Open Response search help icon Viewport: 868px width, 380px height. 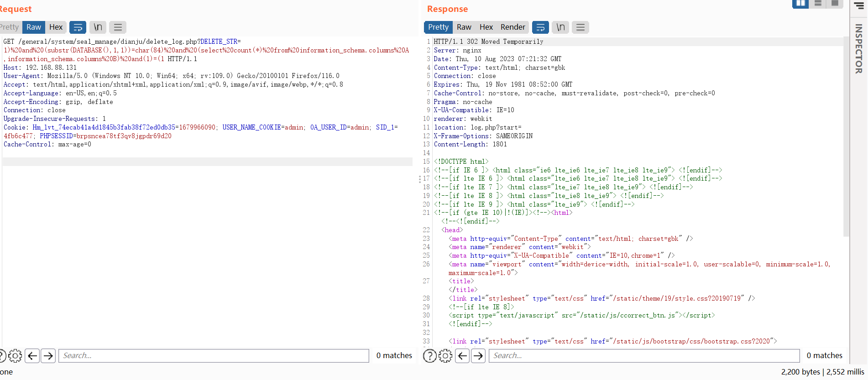pos(430,356)
